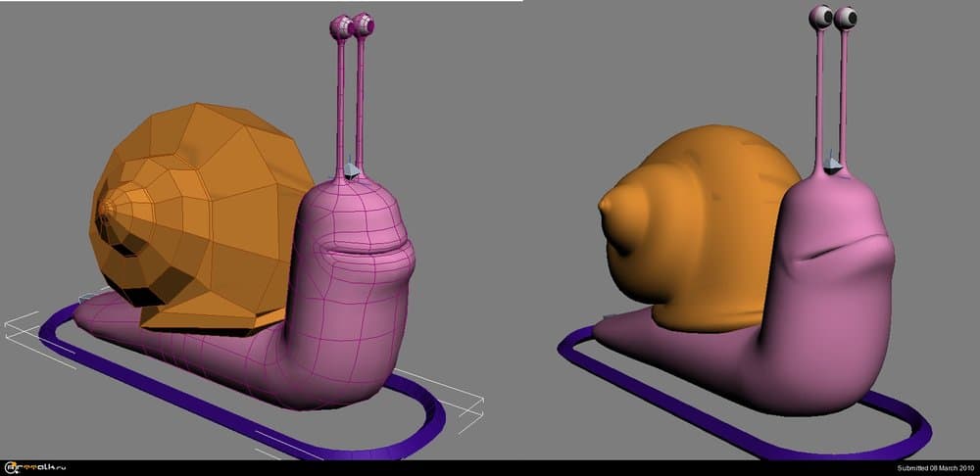Click the white bounding box corner at far left
The image size is (980, 476).
[x=8, y=329]
